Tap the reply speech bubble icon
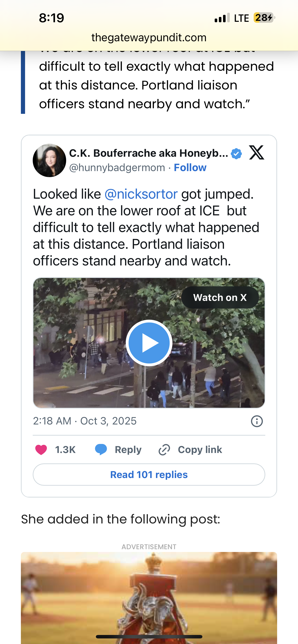 (101, 450)
